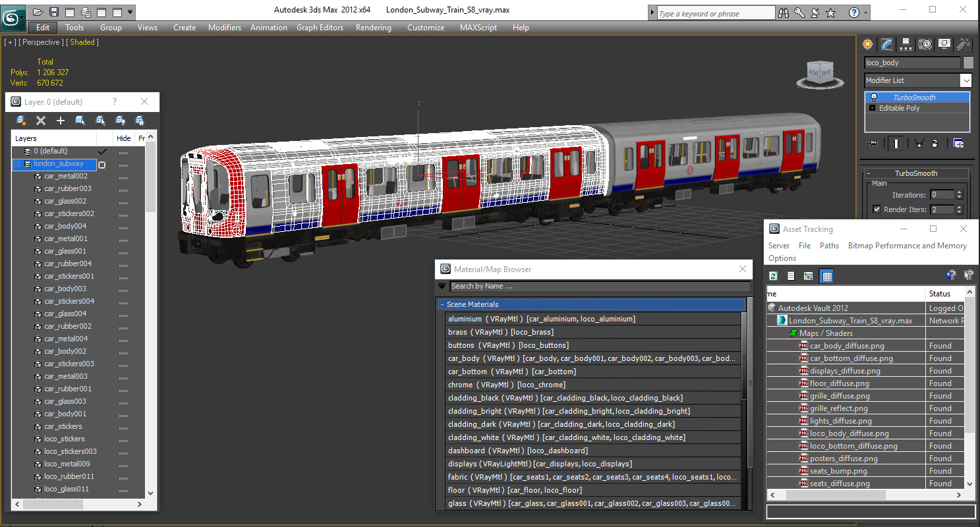The image size is (980, 527).
Task: Click the Select Highlighted Objects and Layers icon
Action: pyautogui.click(x=80, y=121)
